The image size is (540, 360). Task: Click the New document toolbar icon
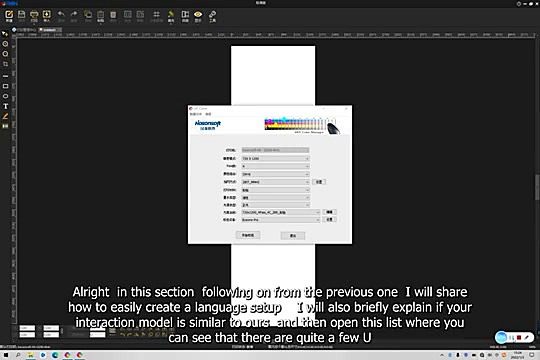pos(9,16)
